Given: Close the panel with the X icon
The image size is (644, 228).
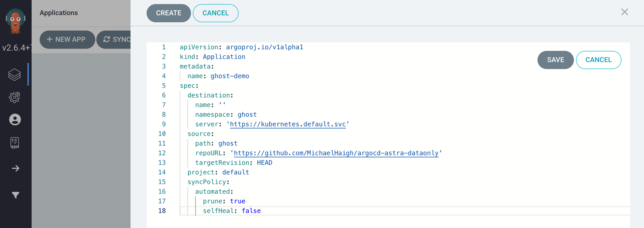Looking at the screenshot, I should [624, 12].
